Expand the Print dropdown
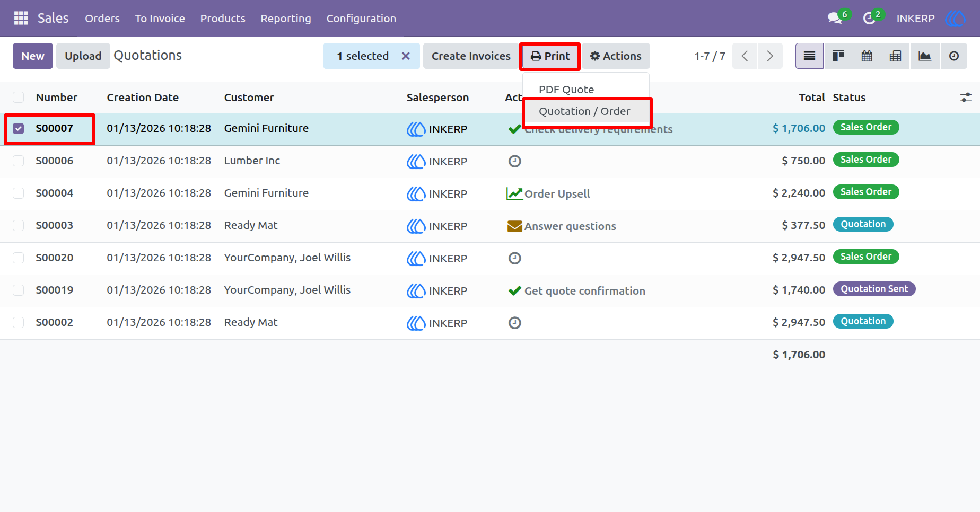Image resolution: width=980 pixels, height=512 pixels. (550, 56)
